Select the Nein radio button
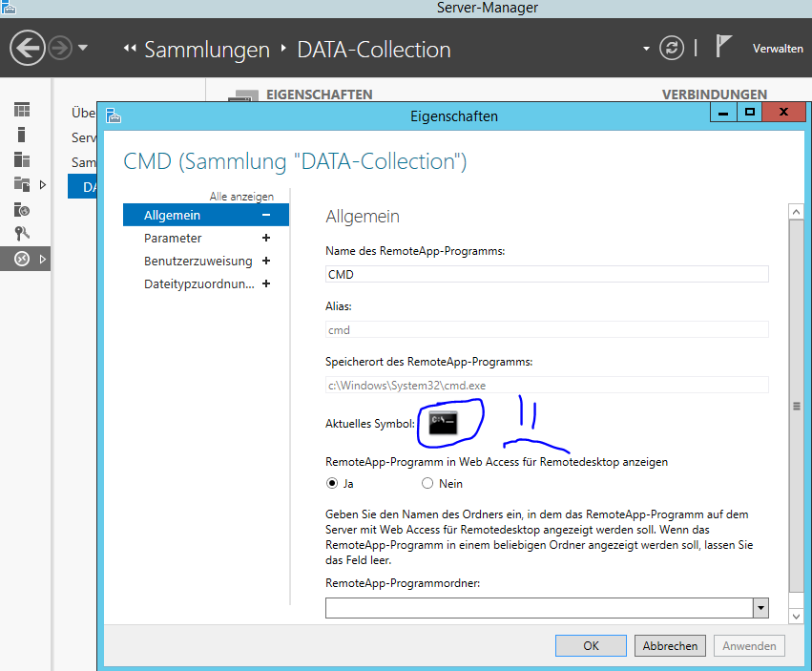Viewport: 812px width, 671px height. point(427,483)
